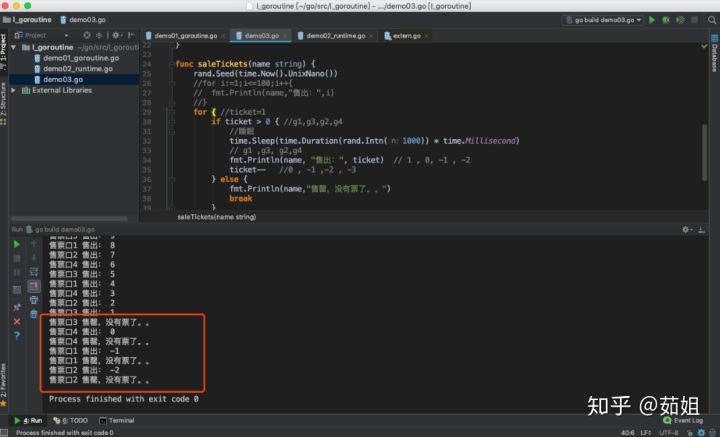Open the 6: TODO tool window
Screen dimensions: 720x437
point(74,421)
